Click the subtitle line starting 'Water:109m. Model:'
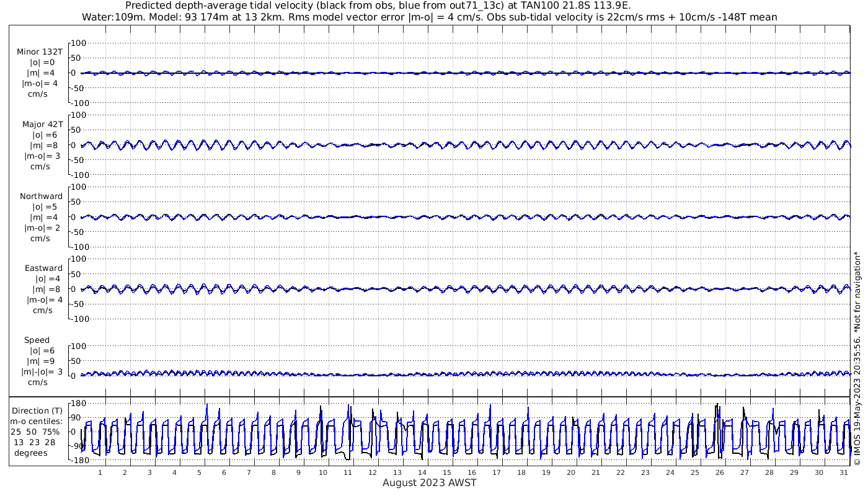Screen dimensions: 868x496 point(430,17)
